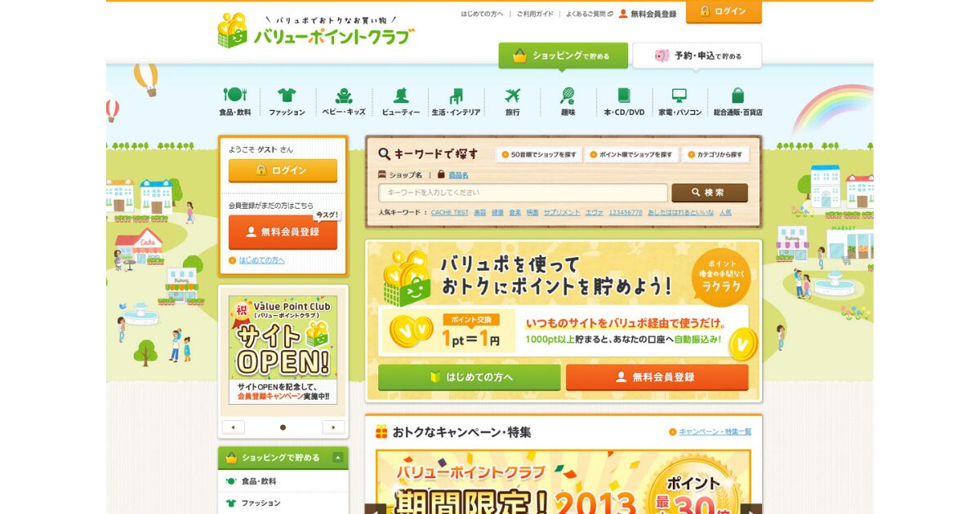980x514 pixels.
Task: Click the 食品・飲料 icon in the sidebar list
Action: click(231, 481)
